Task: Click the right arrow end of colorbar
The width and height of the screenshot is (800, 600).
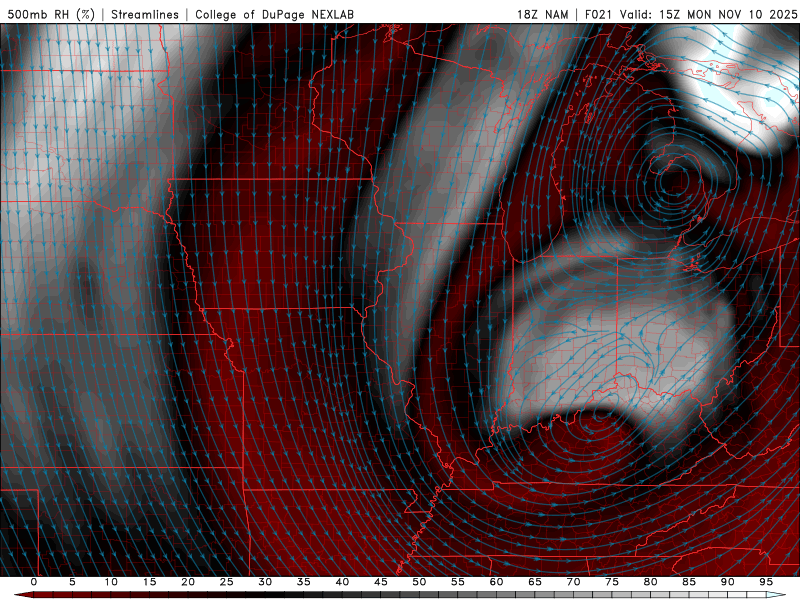Action: tap(777, 595)
